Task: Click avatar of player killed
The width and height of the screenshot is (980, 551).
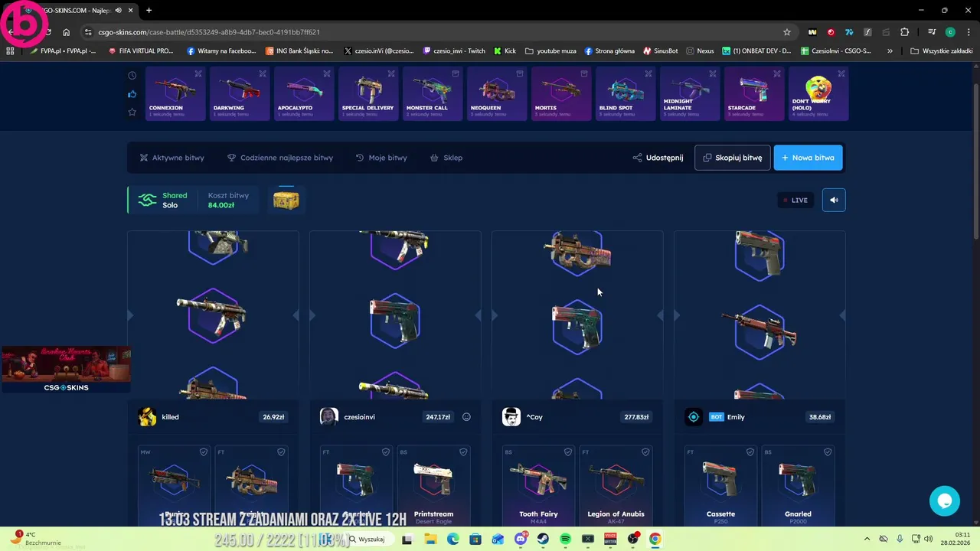Action: pyautogui.click(x=147, y=417)
